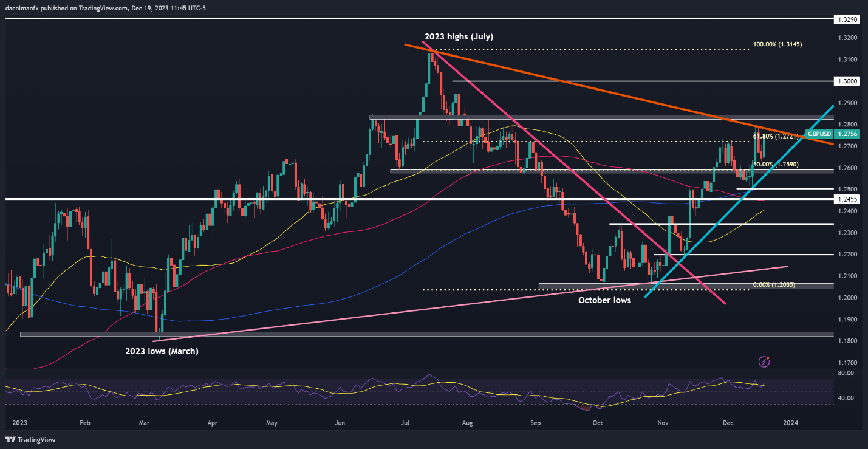Image resolution: width=868 pixels, height=449 pixels.
Task: Click the 'October lows' annotation
Action: coord(604,300)
